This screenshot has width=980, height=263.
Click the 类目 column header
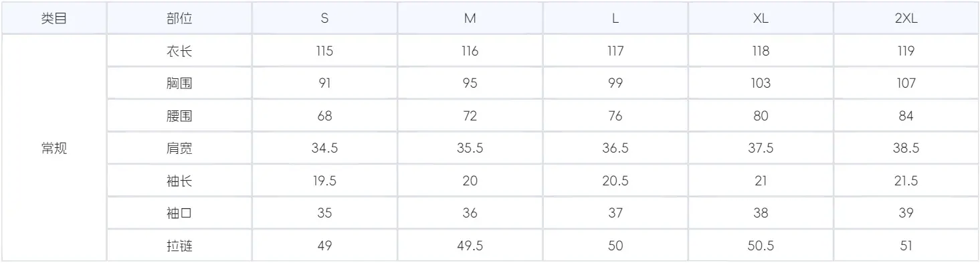pyautogui.click(x=54, y=19)
